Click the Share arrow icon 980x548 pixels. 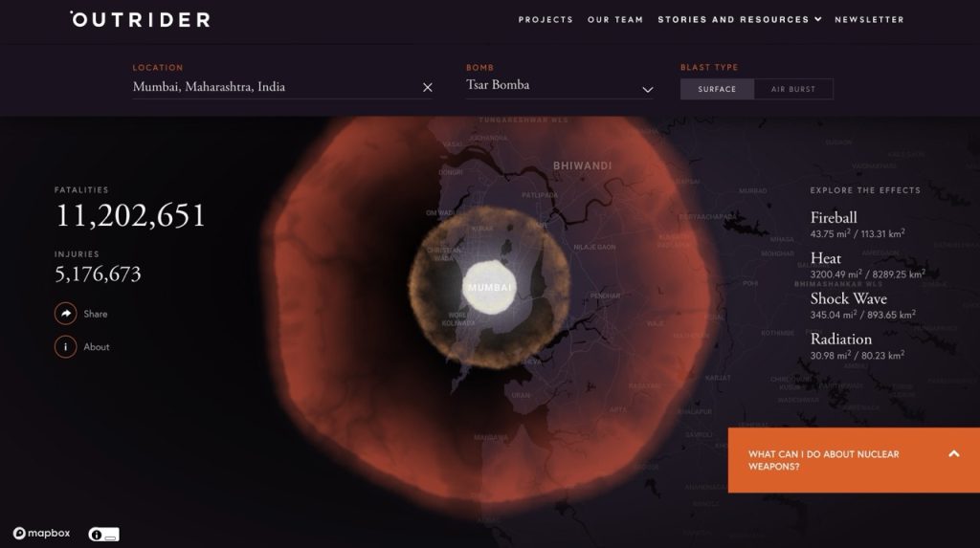pyautogui.click(x=66, y=314)
